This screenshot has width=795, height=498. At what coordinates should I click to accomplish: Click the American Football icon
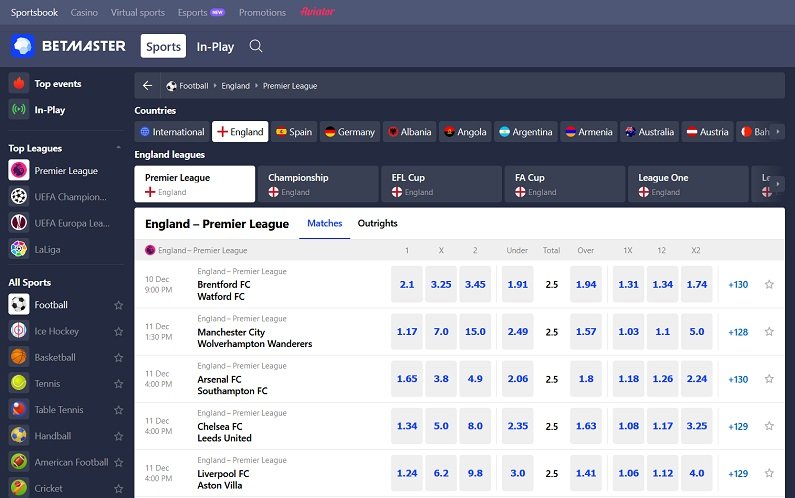(19, 461)
